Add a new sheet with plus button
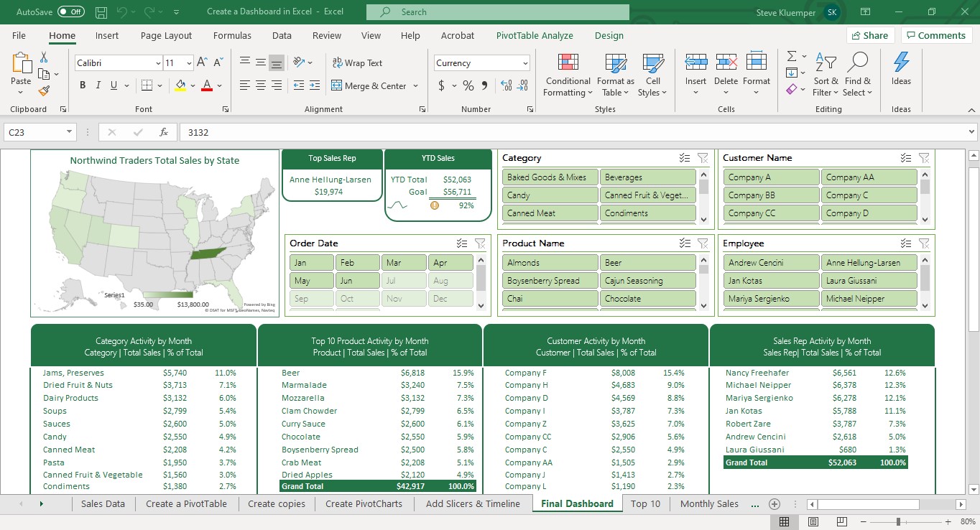The height and width of the screenshot is (530, 980). point(775,504)
